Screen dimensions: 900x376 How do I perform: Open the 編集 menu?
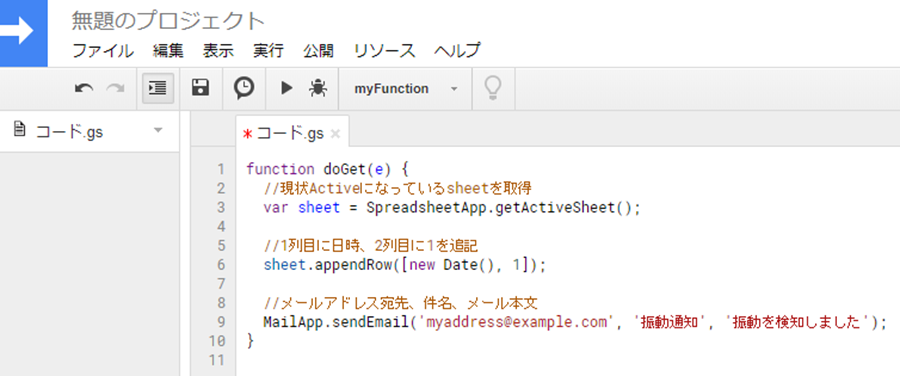click(168, 51)
